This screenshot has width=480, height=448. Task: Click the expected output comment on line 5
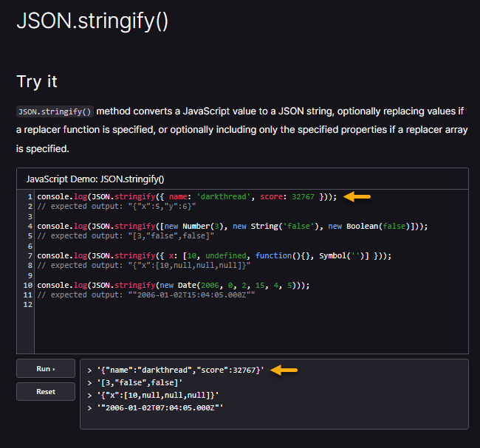(126, 235)
